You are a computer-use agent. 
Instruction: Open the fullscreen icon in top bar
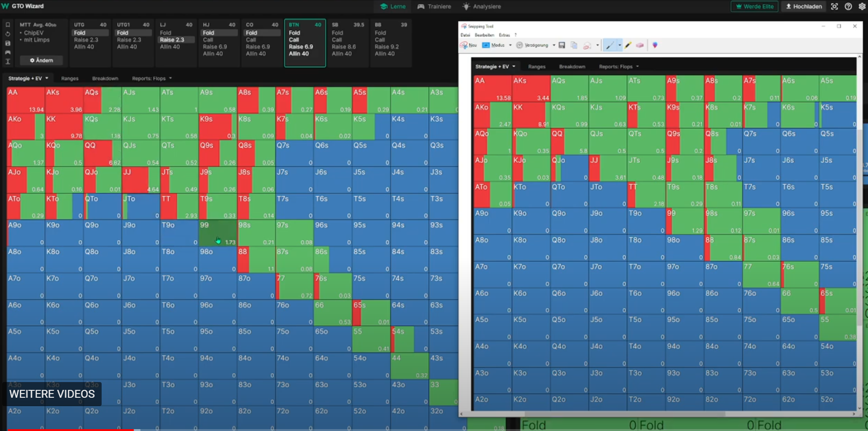click(834, 6)
